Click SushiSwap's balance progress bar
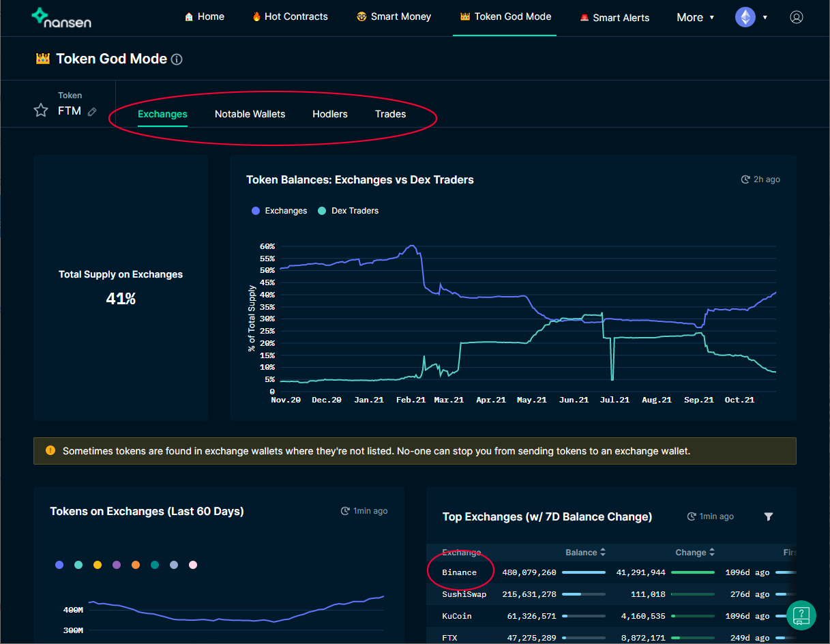The height and width of the screenshot is (644, 830). 584,594
